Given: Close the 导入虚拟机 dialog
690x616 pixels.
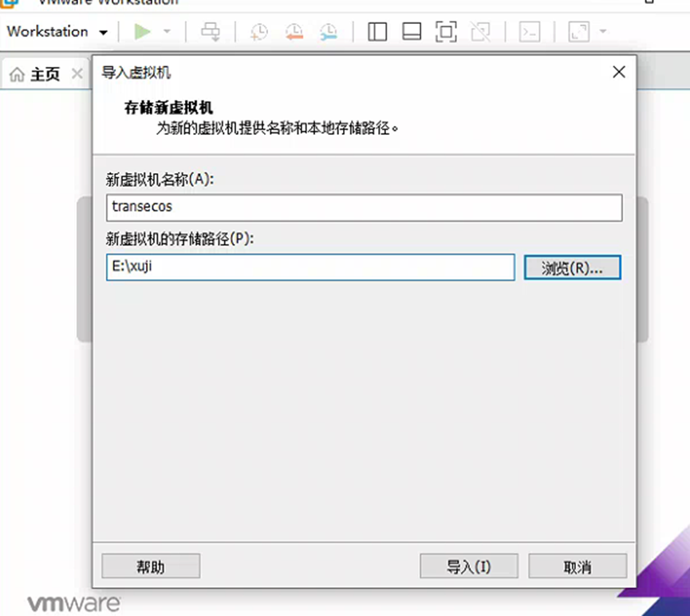Looking at the screenshot, I should click(x=619, y=72).
